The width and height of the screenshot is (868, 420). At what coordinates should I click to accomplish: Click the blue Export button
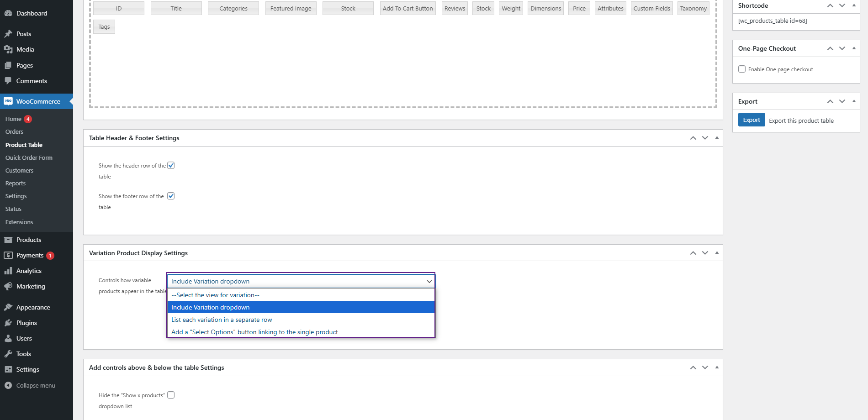(752, 120)
